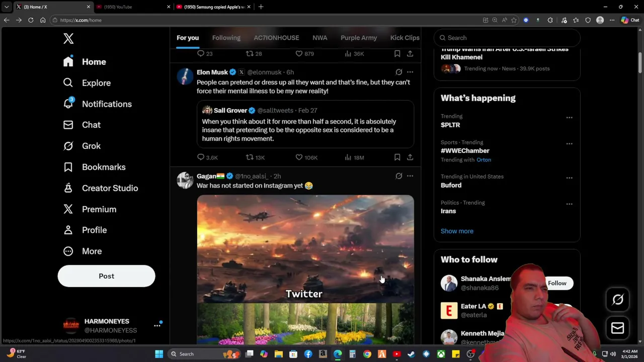Open more options for Irans trend
644x362 pixels.
[x=569, y=204]
